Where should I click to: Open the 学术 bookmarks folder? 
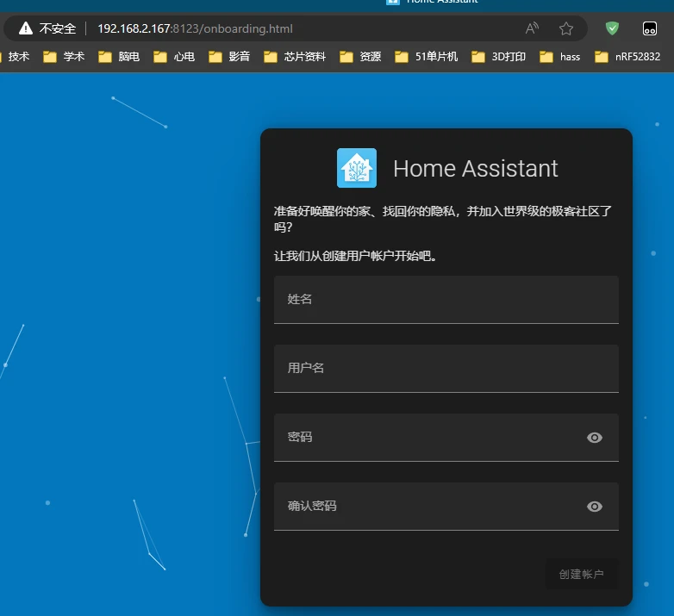[64, 57]
